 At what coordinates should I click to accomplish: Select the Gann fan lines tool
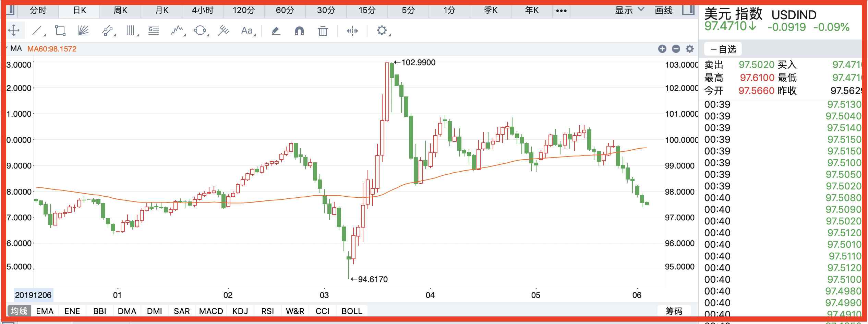83,31
